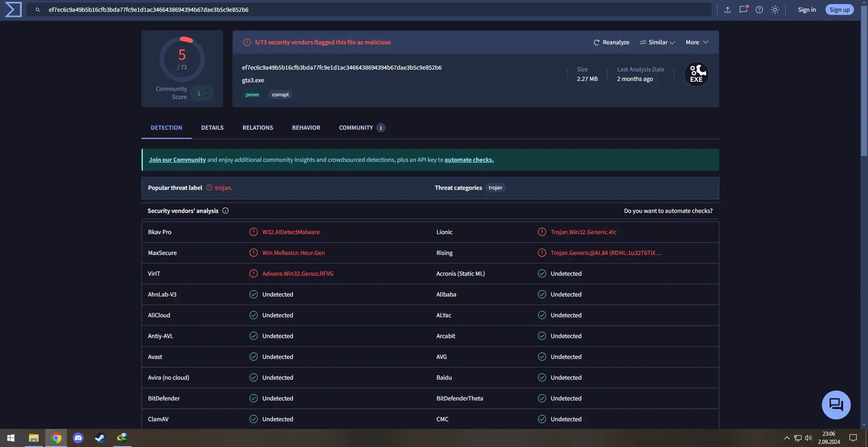Click the Win.MxResIcn.Heur.Gen detection text
This screenshot has height=447, width=868.
point(293,253)
